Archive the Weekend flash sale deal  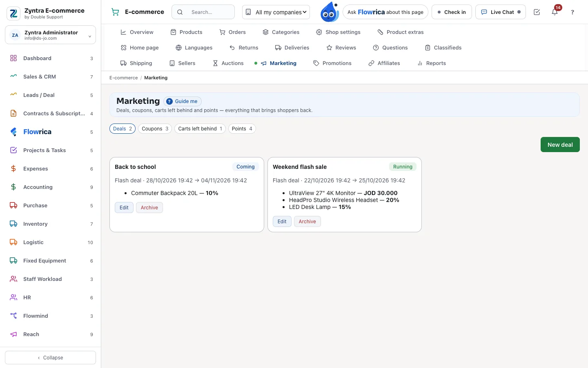coord(307,222)
